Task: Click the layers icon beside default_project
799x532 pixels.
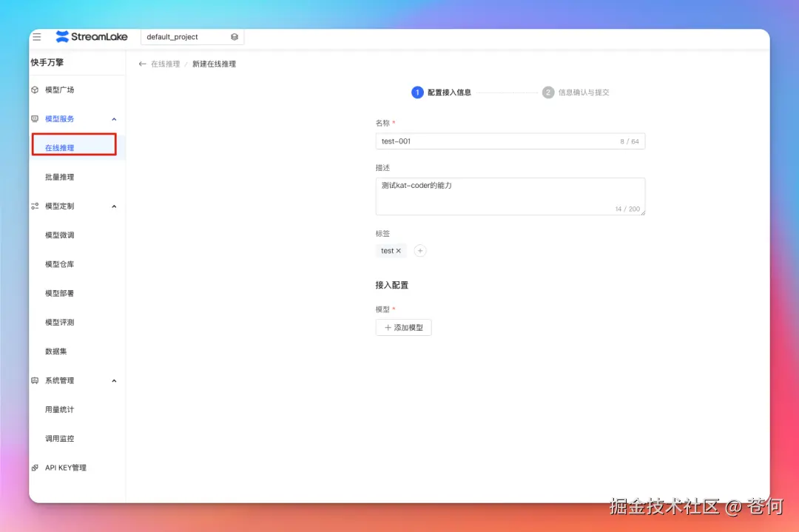Action: [234, 36]
